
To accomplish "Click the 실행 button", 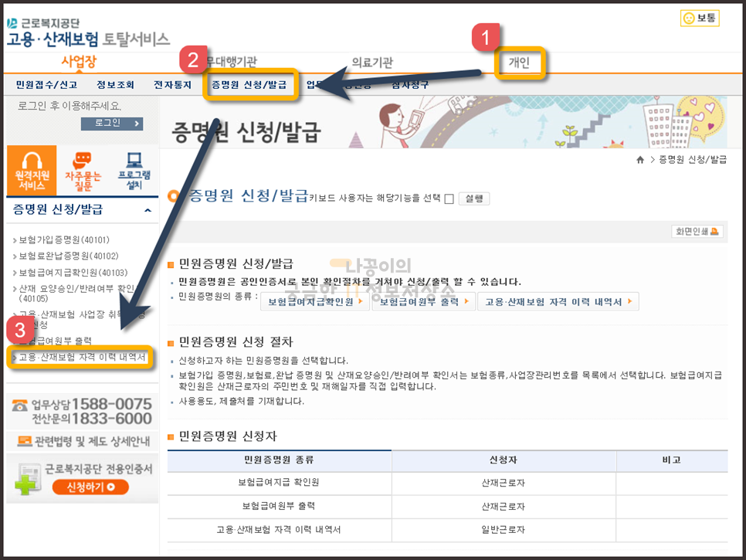I will click(474, 199).
